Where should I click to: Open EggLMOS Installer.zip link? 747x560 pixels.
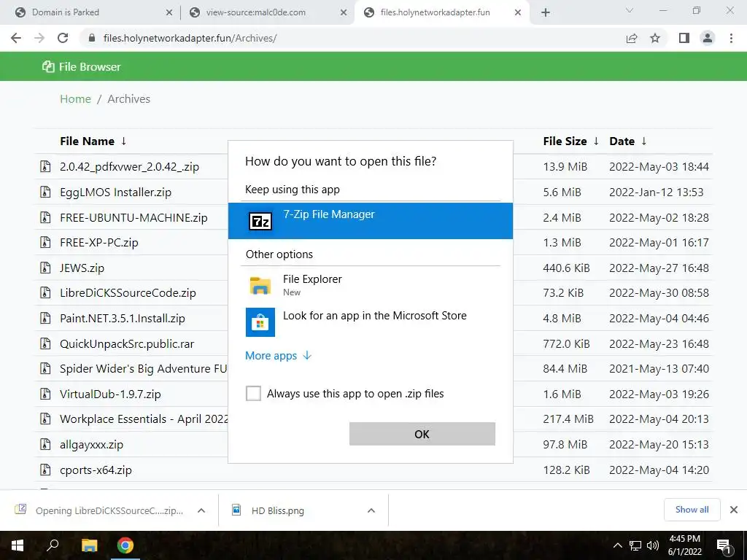[x=115, y=192]
